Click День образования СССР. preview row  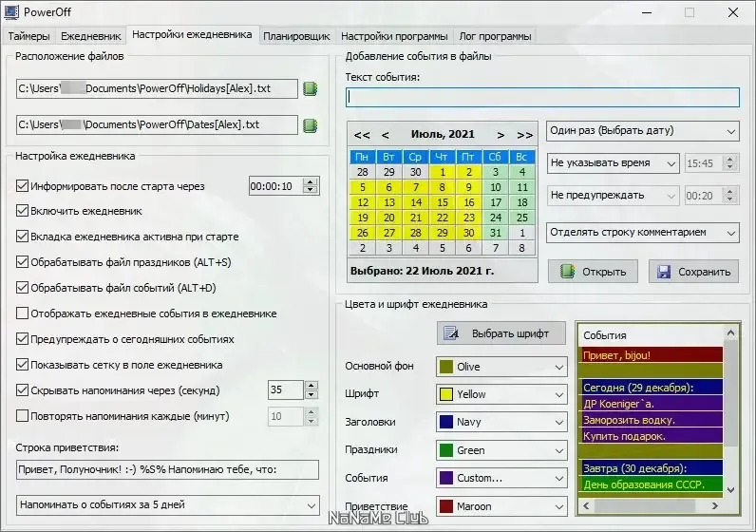coord(652,484)
